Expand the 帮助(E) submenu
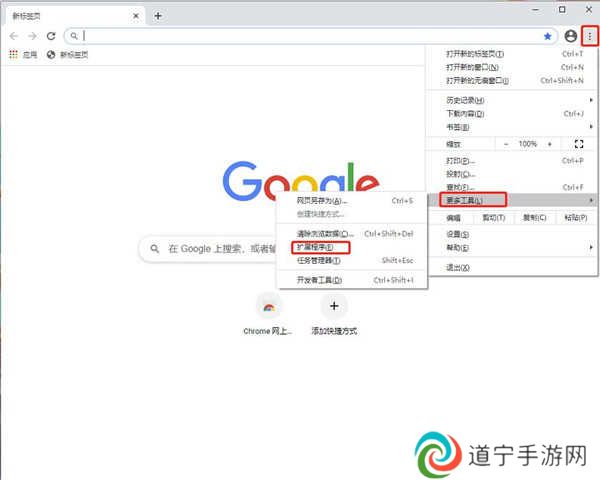600x480 pixels. coord(513,248)
